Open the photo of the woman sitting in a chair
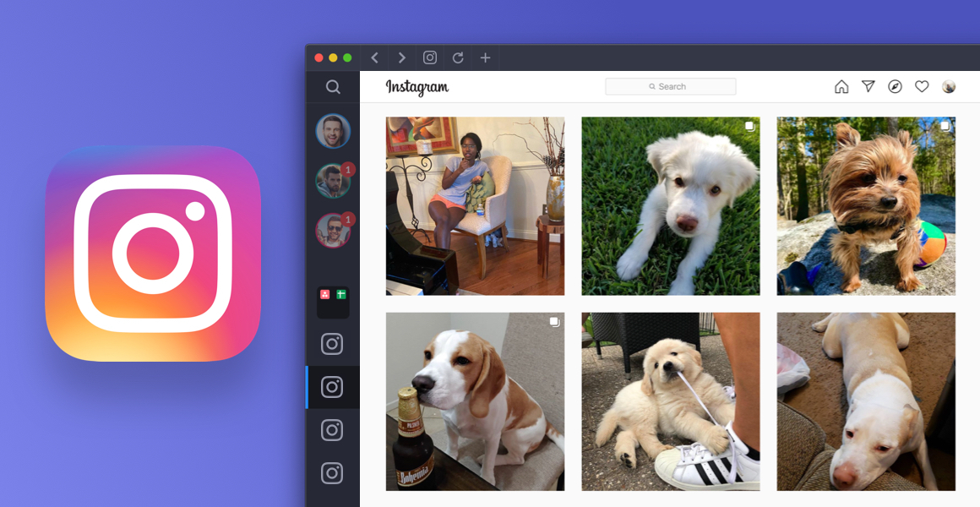 pyautogui.click(x=475, y=205)
